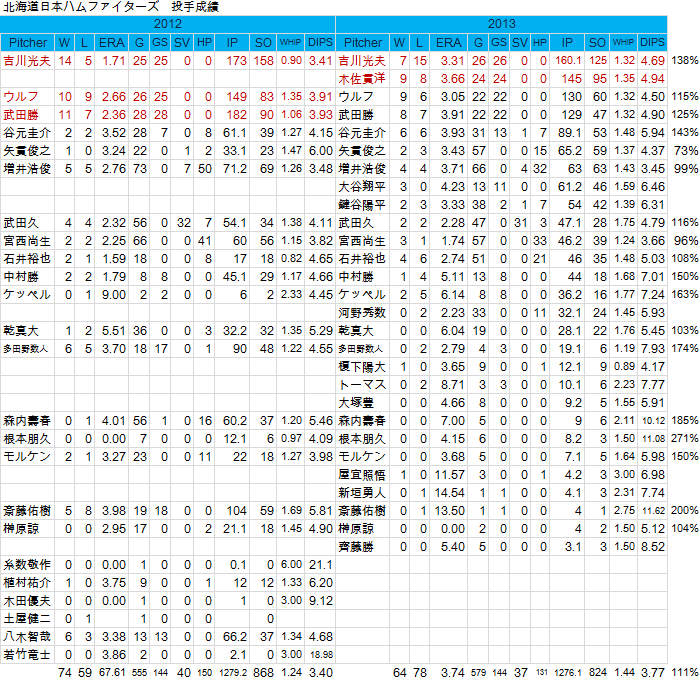699x677 pixels.
Task: Click the 2013 total IP 1276.1
Action: tap(568, 672)
